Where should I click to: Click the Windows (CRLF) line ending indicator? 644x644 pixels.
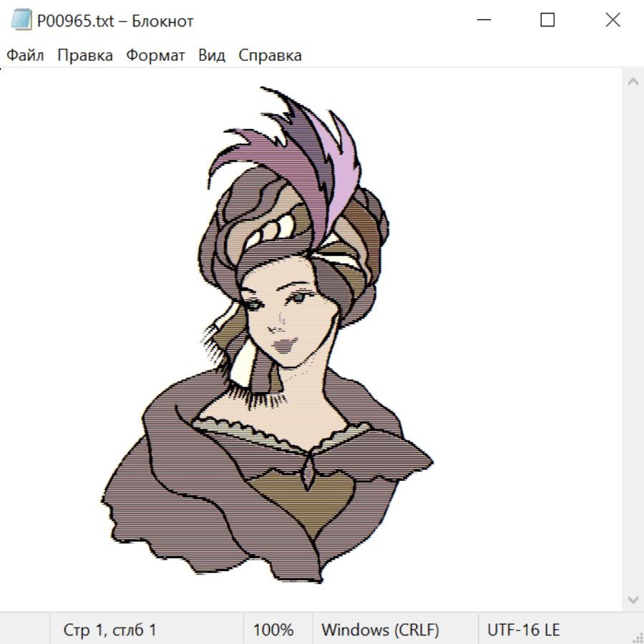tap(380, 630)
